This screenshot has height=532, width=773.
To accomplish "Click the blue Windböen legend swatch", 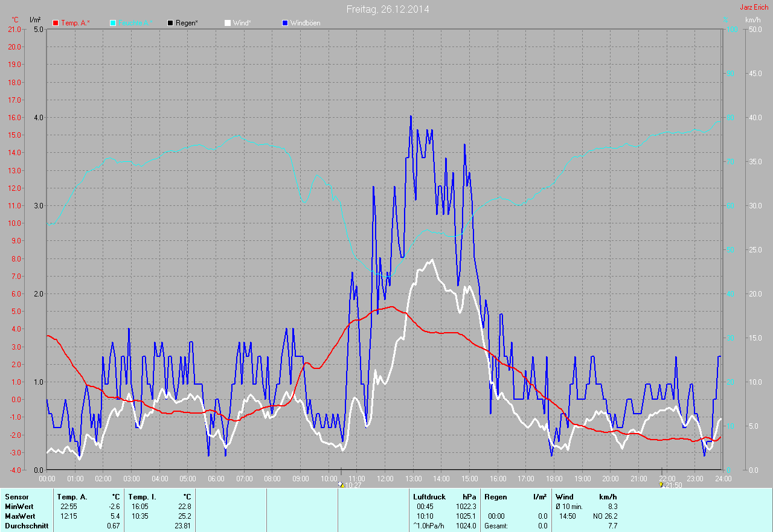I will [285, 23].
